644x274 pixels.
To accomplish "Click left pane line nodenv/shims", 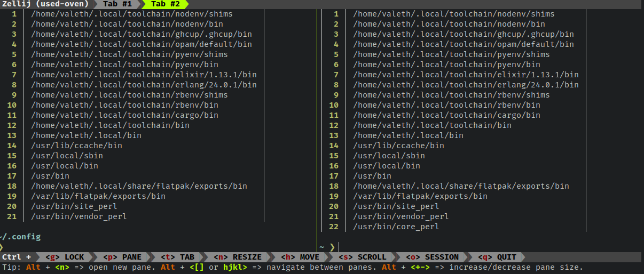I will [132, 14].
